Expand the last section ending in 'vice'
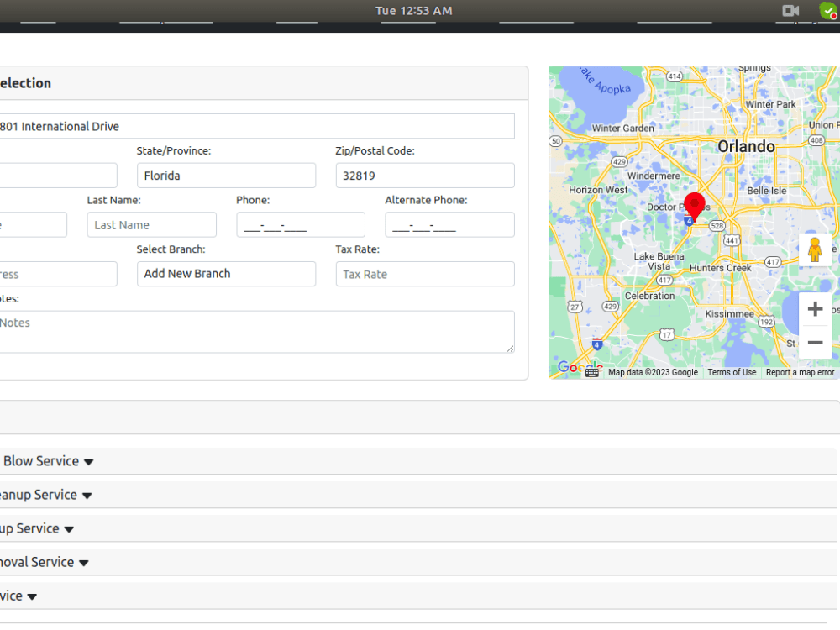 click(x=32, y=596)
